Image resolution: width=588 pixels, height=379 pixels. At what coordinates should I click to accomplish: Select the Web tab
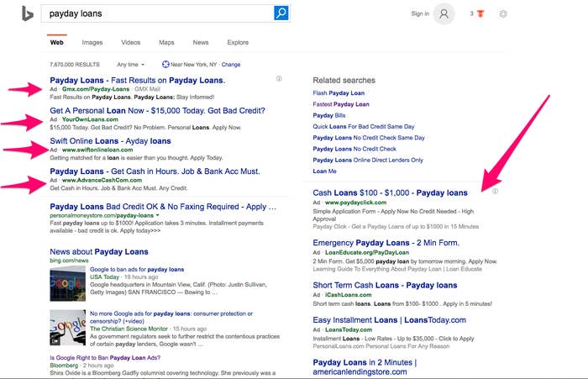pos(56,42)
